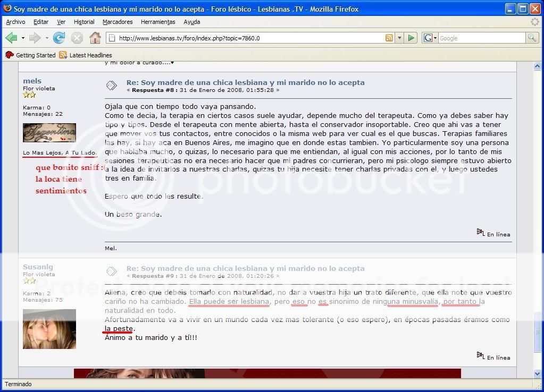The width and height of the screenshot is (544, 392).
Task: Open the Getting Started bookmark
Action: [31, 55]
